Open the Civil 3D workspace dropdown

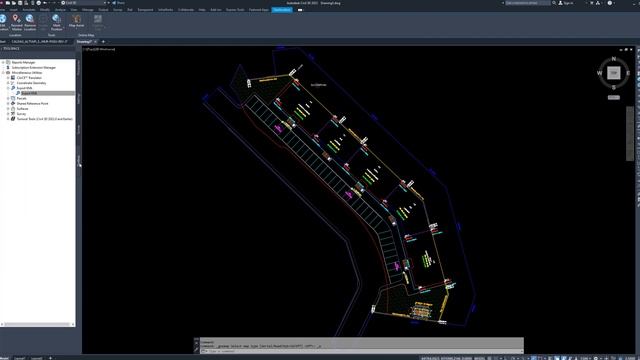[84, 3]
